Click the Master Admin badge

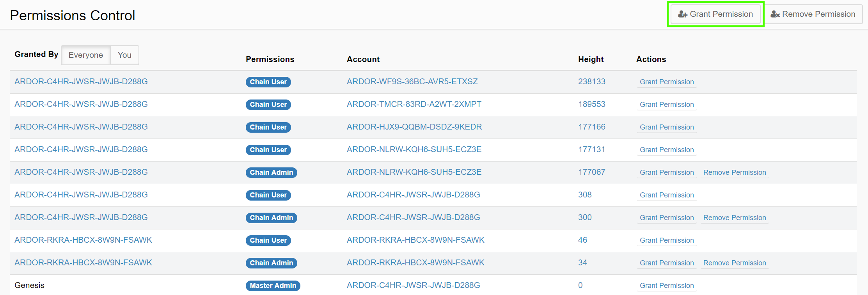[x=273, y=286]
